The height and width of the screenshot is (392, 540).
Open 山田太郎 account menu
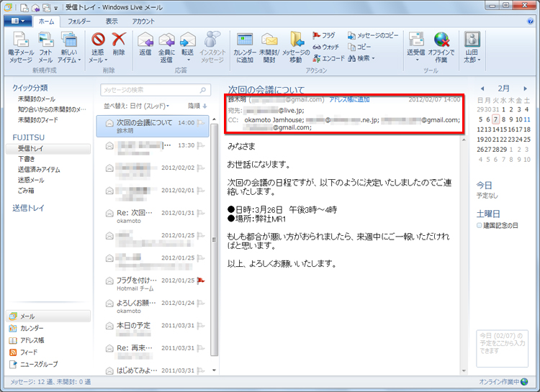[472, 47]
